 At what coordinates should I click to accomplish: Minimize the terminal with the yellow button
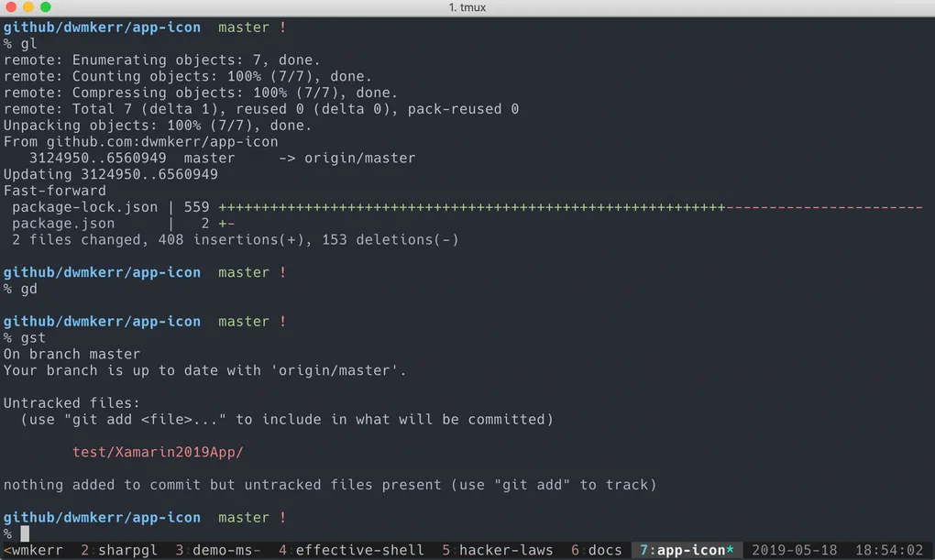(x=28, y=7)
